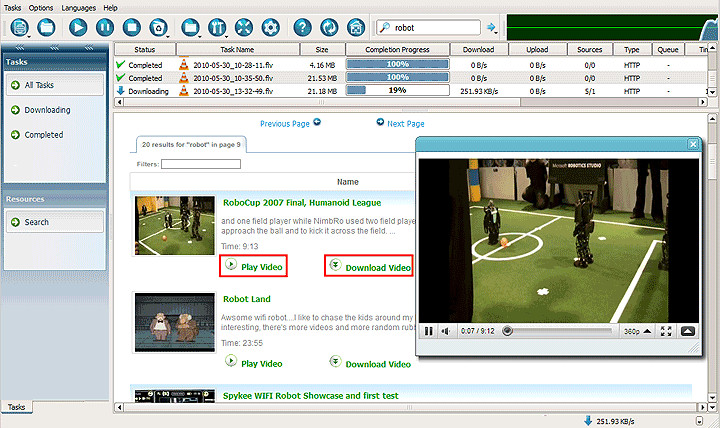Click the Robot Land video thumbnail

[x=174, y=322]
